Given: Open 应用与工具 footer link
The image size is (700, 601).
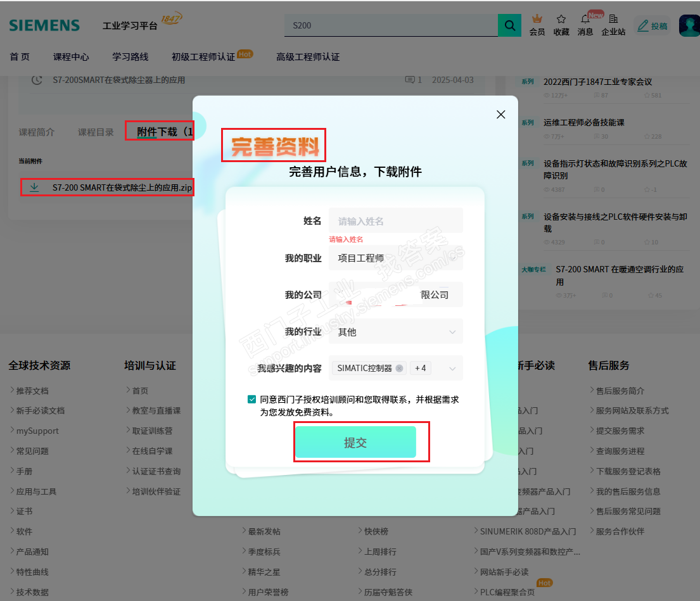Looking at the screenshot, I should point(36,491).
